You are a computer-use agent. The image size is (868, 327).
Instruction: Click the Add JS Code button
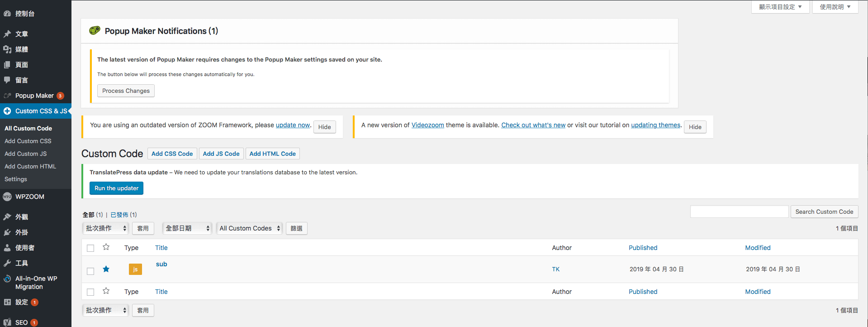(221, 154)
